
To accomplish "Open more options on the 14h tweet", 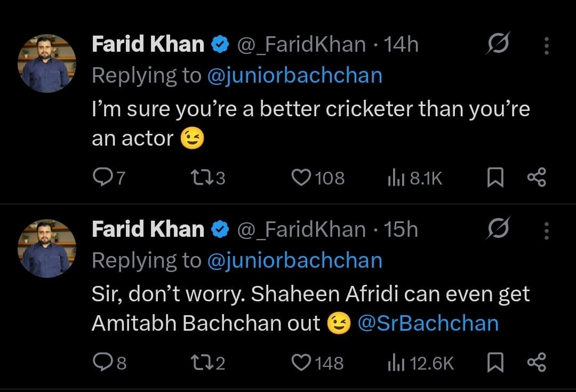I will pos(547,46).
